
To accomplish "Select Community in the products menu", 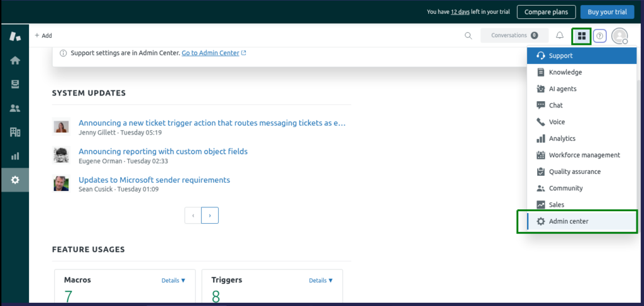I will tap(582, 189).
